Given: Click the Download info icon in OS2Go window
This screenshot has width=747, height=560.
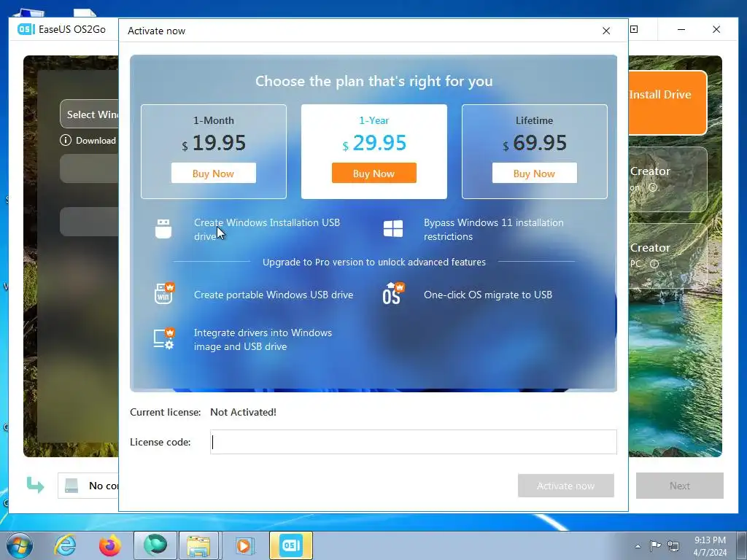Looking at the screenshot, I should click(65, 141).
